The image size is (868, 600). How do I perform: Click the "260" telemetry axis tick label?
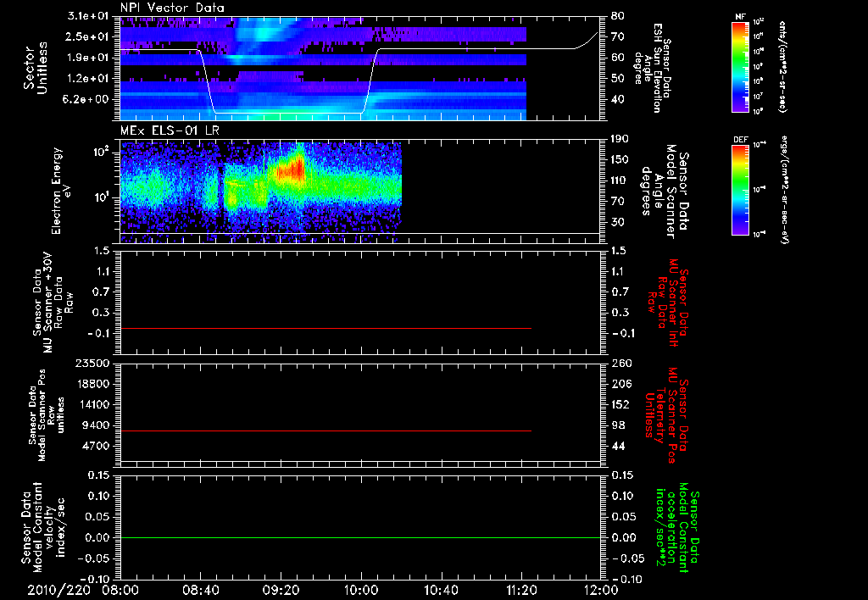[x=620, y=364]
